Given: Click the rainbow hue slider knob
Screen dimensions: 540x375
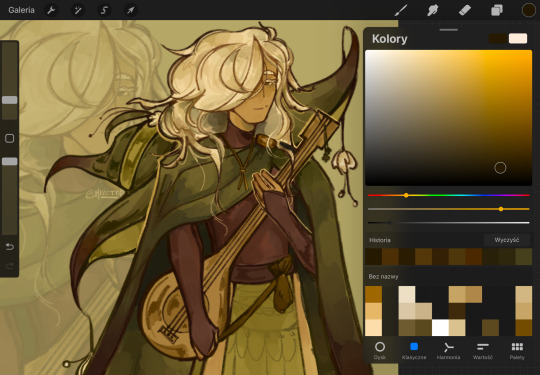Looking at the screenshot, I should pos(406,195).
